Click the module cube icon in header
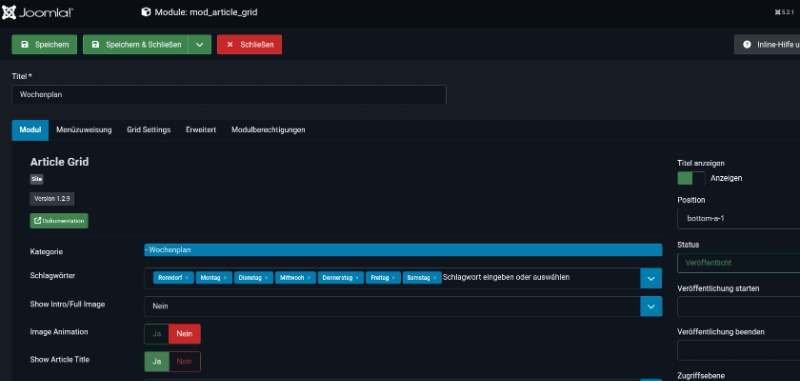800x381 pixels. (146, 12)
